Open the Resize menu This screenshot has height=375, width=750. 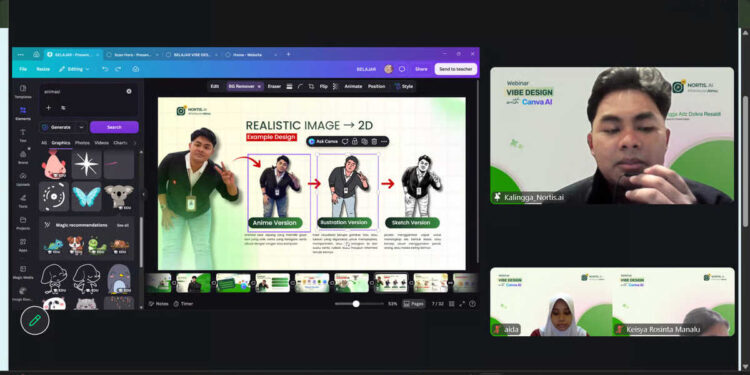pos(43,69)
